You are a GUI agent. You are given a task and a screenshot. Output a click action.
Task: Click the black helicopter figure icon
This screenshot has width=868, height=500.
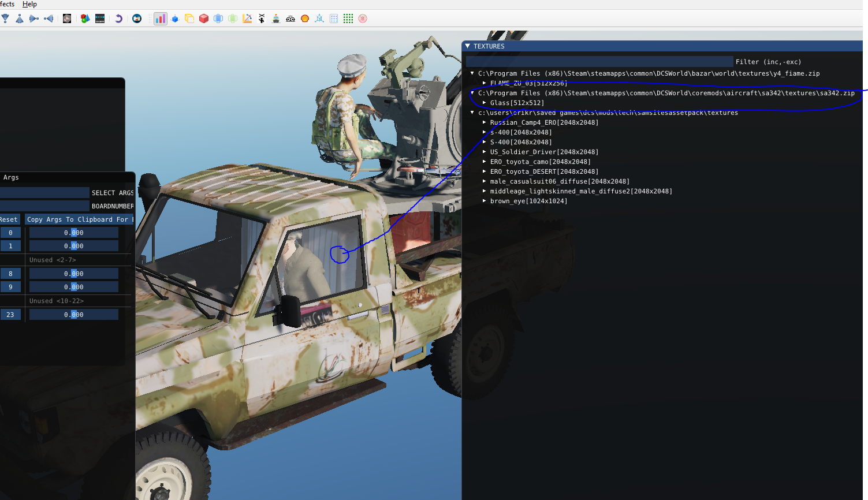[262, 18]
